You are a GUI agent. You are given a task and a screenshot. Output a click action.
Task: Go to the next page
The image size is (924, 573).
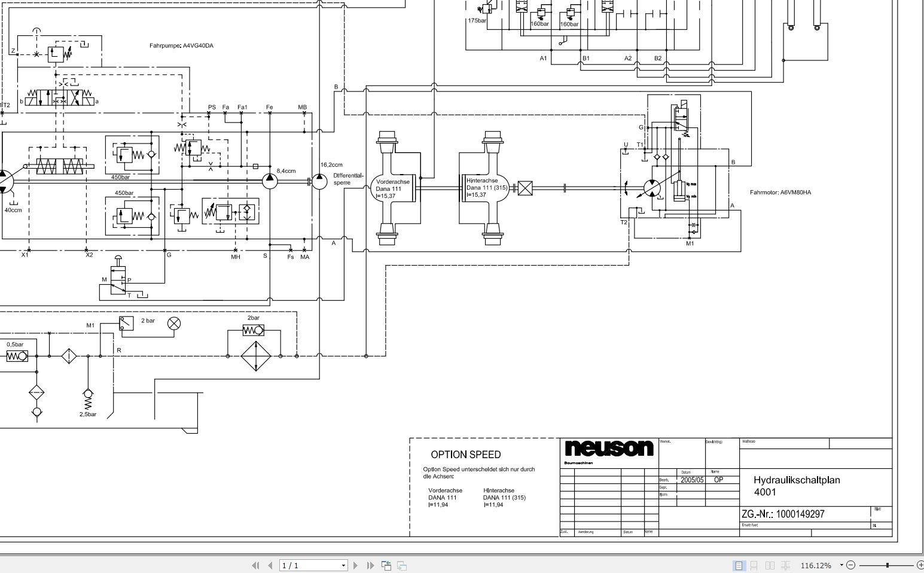click(356, 565)
